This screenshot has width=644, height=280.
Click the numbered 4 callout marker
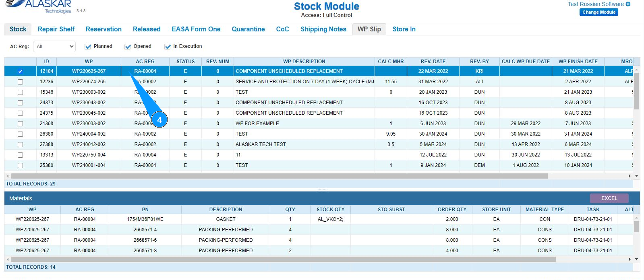[159, 120]
